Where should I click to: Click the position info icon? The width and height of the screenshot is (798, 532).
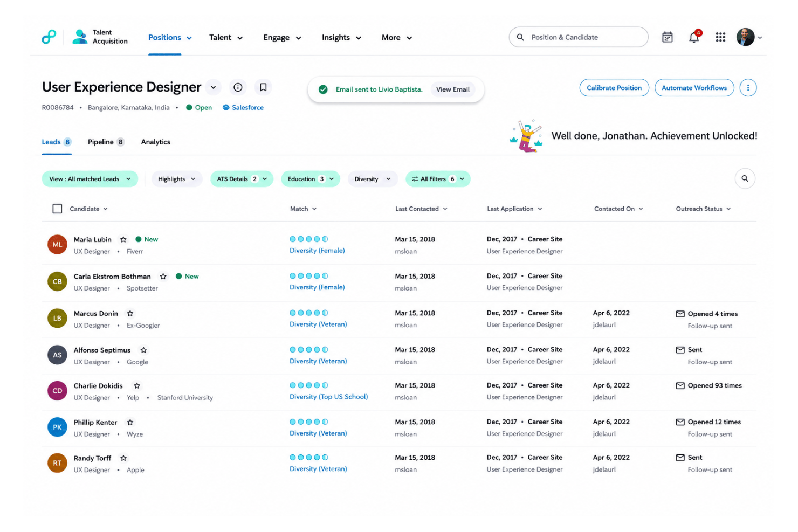238,87
